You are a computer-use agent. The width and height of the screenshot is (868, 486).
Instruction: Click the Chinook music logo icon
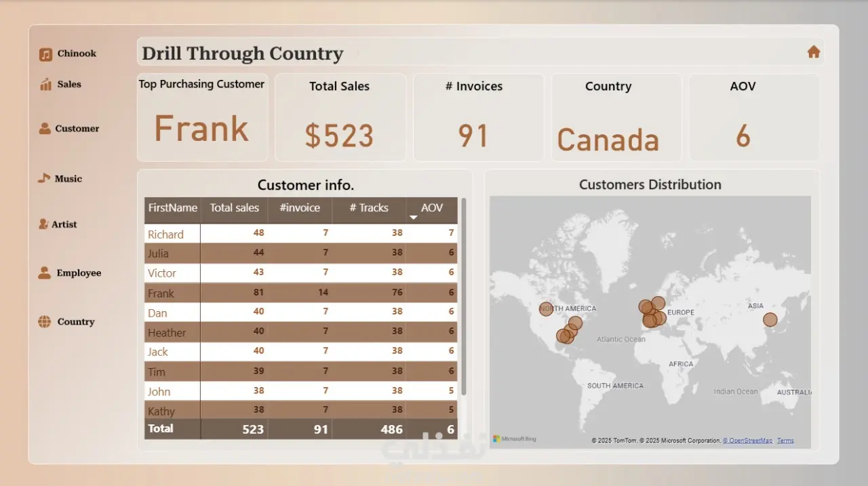pos(45,55)
